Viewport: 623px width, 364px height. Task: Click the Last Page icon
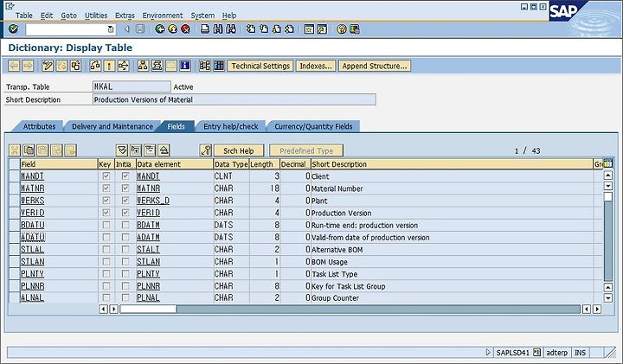[x=290, y=29]
